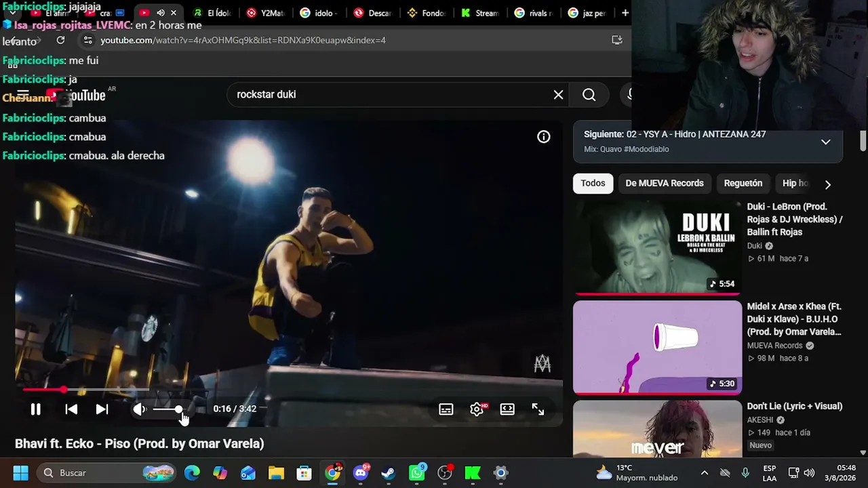Open Discord from the taskbar
The width and height of the screenshot is (868, 488).
click(x=361, y=473)
